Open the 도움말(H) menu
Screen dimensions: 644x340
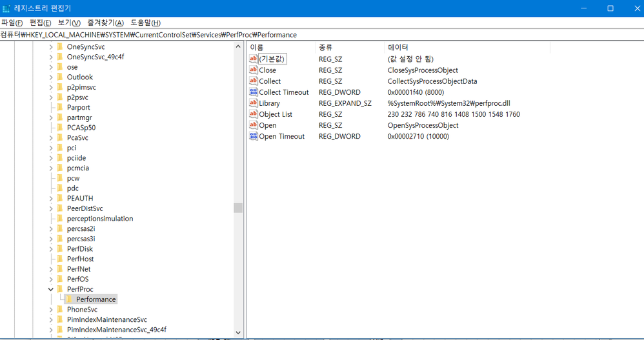(145, 23)
